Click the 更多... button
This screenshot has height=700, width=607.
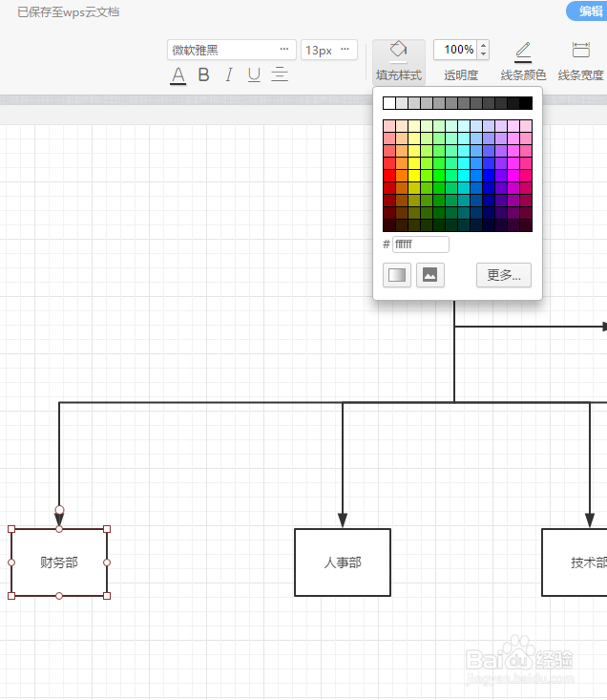[x=504, y=275]
